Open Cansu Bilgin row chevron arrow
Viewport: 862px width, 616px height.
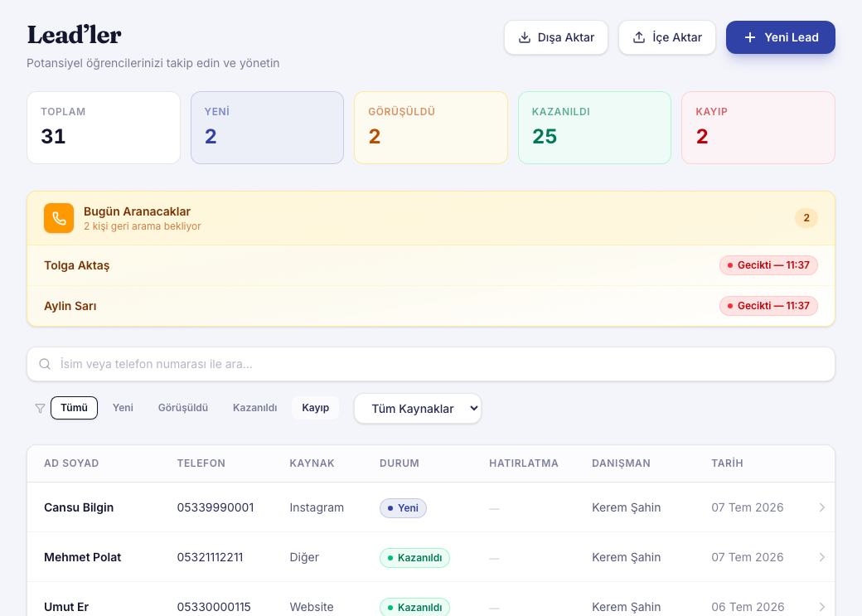pyautogui.click(x=822, y=507)
